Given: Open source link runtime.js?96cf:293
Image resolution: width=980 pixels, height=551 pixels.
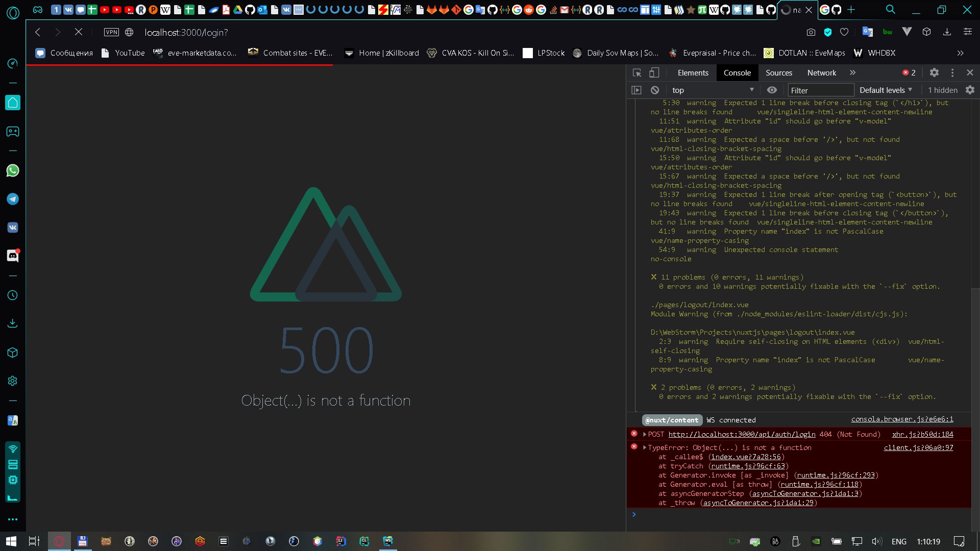Looking at the screenshot, I should coord(836,475).
